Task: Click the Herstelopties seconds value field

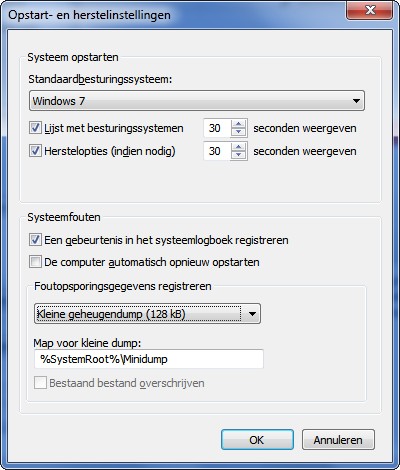Action: click(217, 151)
